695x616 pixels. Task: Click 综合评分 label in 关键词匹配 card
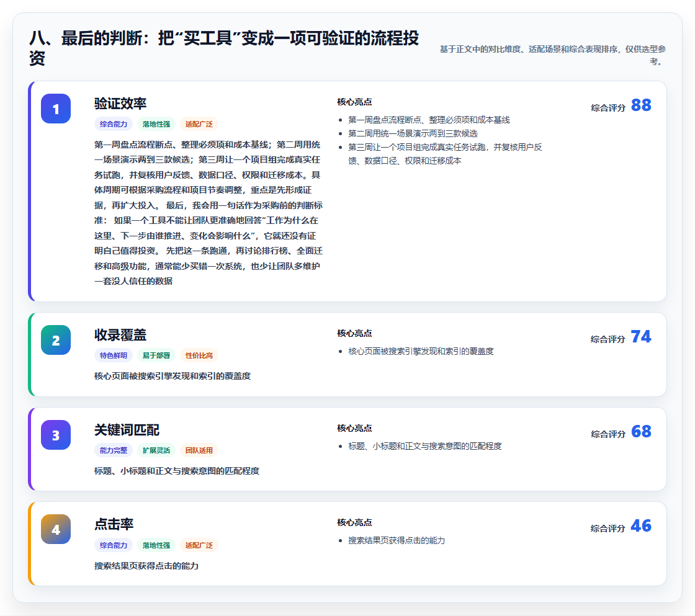click(608, 434)
